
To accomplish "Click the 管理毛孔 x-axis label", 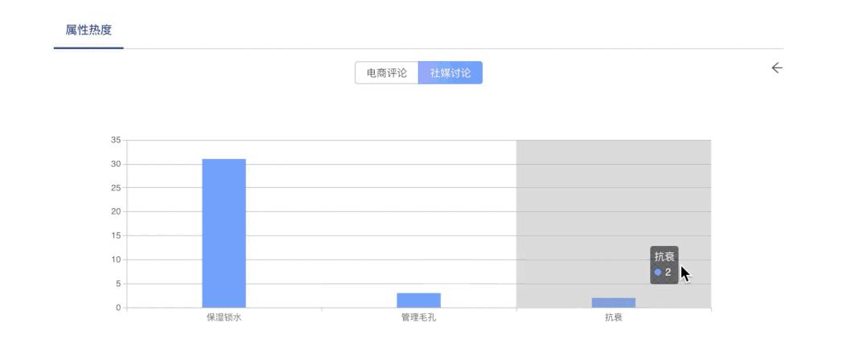I will point(418,317).
